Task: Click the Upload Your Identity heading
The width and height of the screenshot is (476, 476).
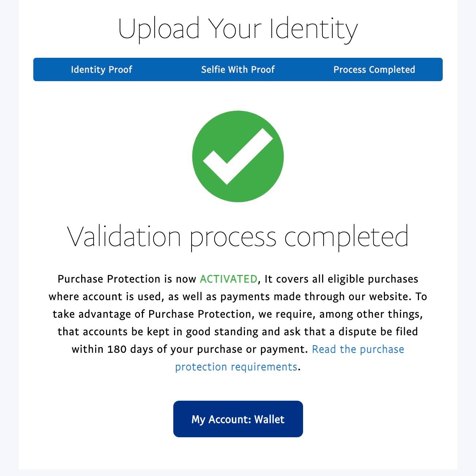Action: (x=238, y=29)
